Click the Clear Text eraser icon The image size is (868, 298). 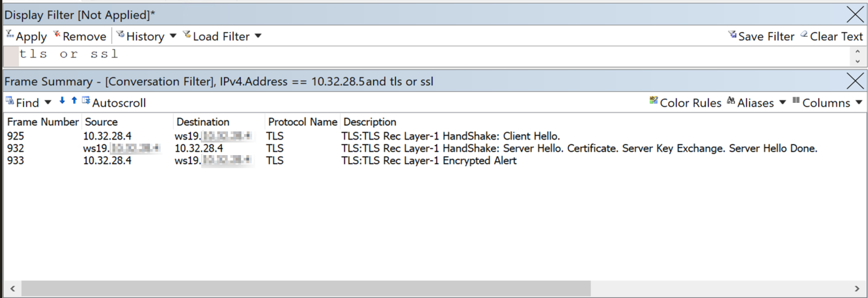(804, 34)
